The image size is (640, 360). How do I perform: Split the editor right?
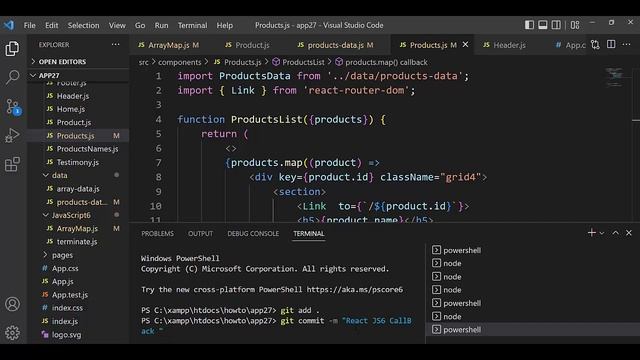(611, 44)
